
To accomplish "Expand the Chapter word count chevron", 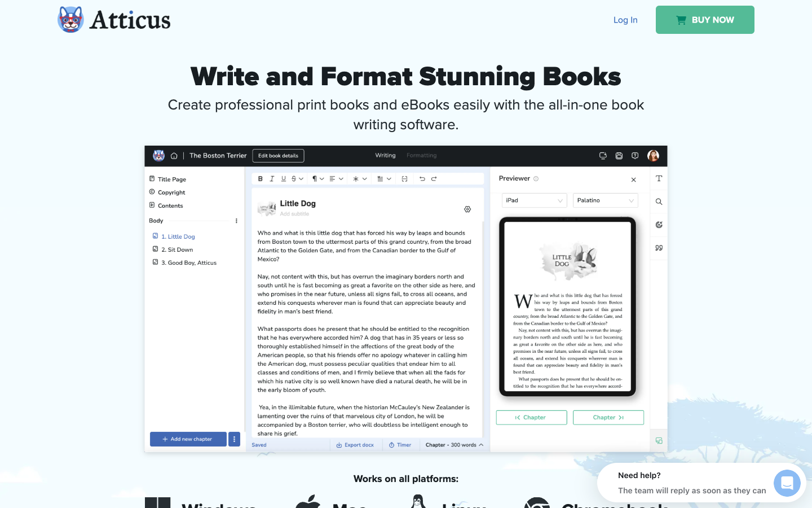I will (482, 445).
